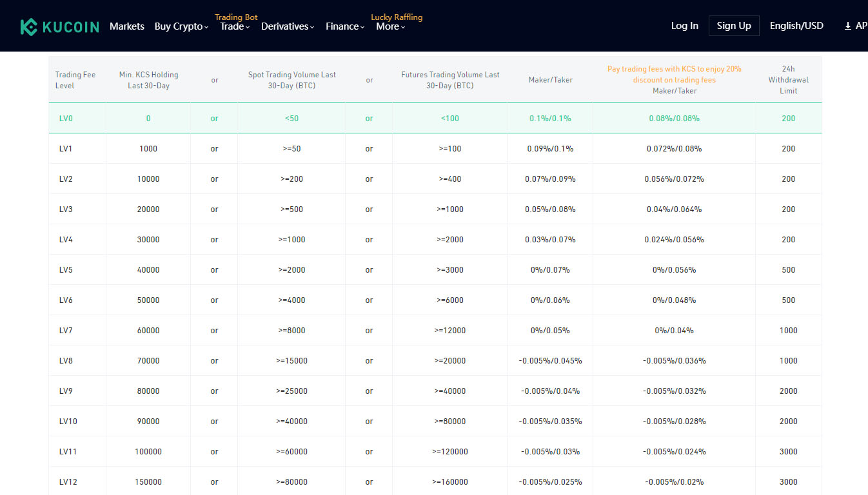868x495 pixels.
Task: Expand the More dropdown menu
Action: [x=390, y=26]
